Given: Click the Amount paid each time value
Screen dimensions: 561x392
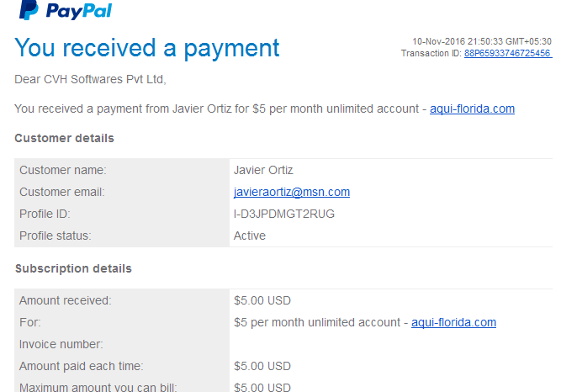Looking at the screenshot, I should click(262, 366).
